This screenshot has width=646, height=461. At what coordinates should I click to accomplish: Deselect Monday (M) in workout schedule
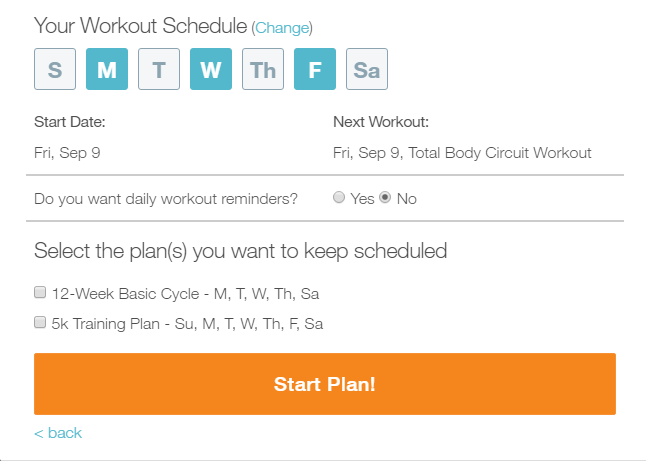[107, 70]
